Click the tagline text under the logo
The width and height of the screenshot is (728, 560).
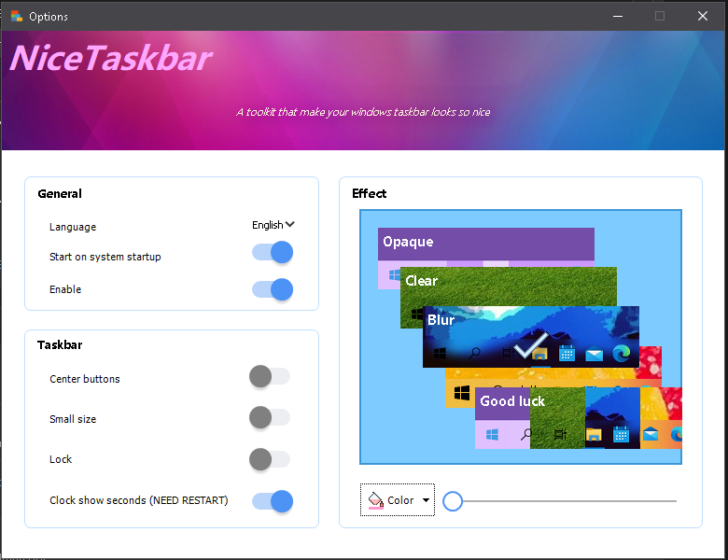(x=364, y=112)
